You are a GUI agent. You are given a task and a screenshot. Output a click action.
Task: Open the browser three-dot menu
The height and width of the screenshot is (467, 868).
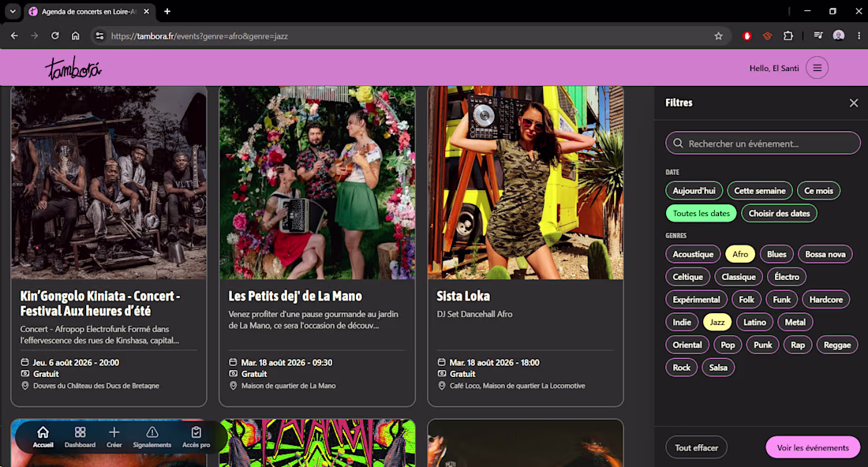point(859,36)
